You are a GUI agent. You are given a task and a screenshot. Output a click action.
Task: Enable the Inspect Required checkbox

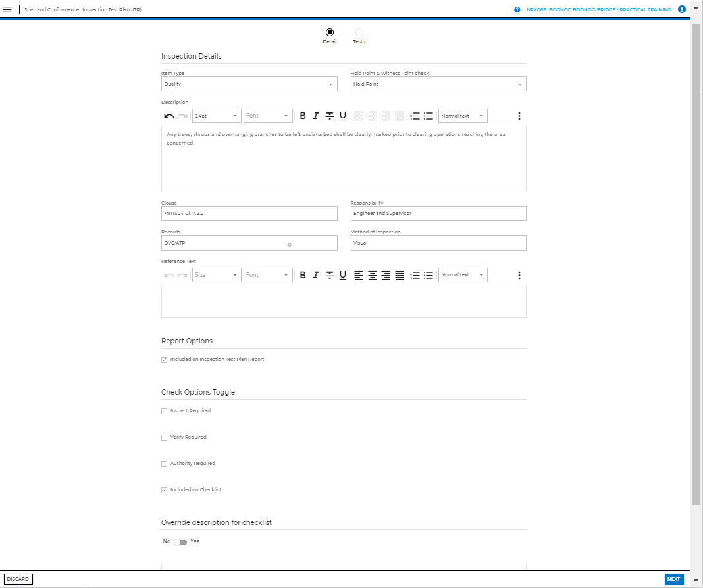point(165,411)
